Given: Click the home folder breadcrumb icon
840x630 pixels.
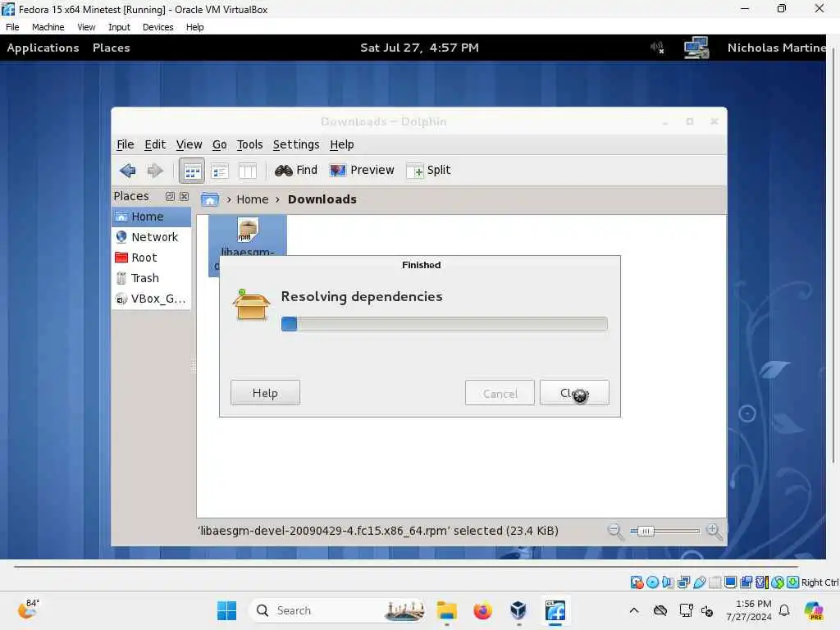Looking at the screenshot, I should coord(209,199).
